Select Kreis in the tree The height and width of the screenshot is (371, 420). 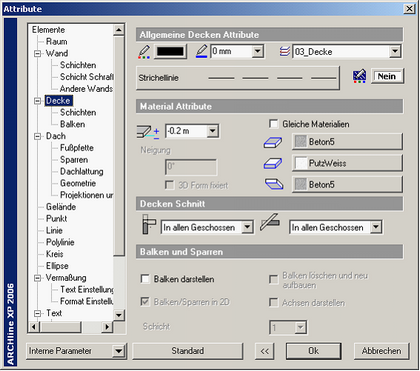55,254
